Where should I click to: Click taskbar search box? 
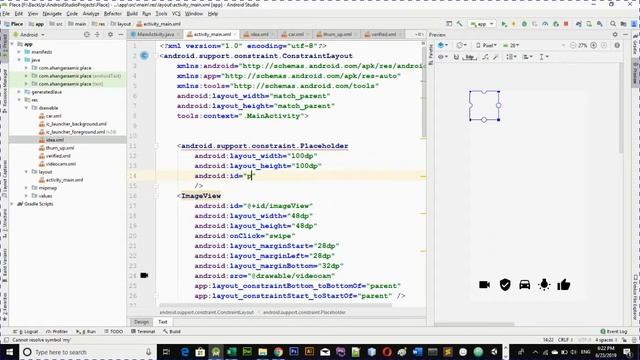(x=87, y=351)
